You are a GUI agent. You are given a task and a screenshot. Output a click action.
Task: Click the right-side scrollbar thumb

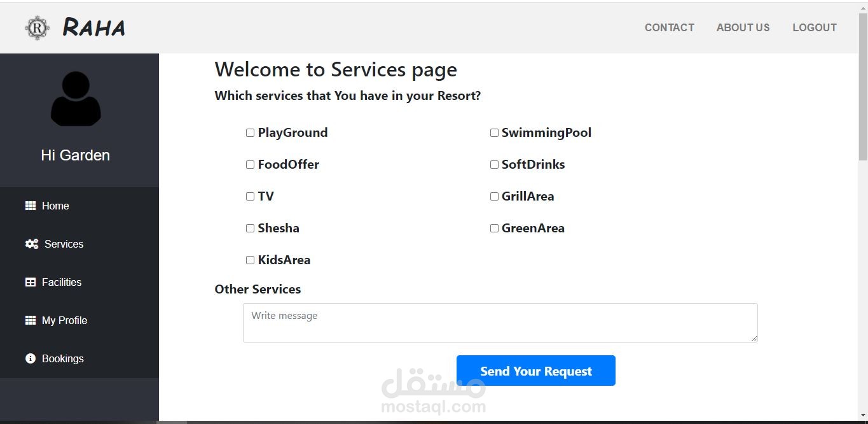pyautogui.click(x=863, y=89)
